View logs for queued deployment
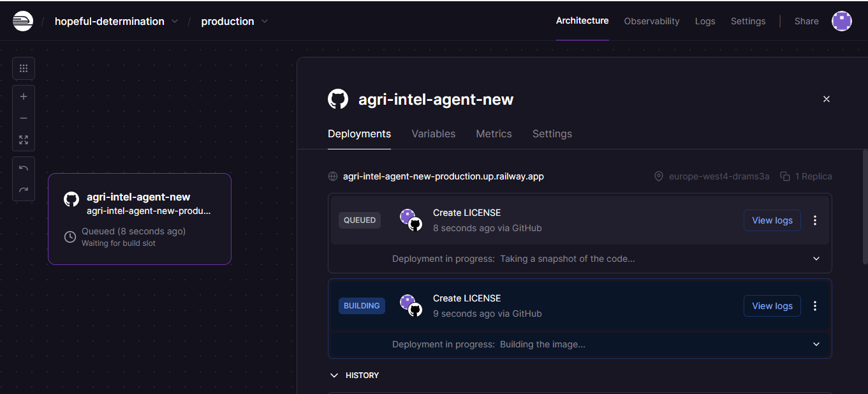Screen dimensions: 868x394 tap(772, 220)
